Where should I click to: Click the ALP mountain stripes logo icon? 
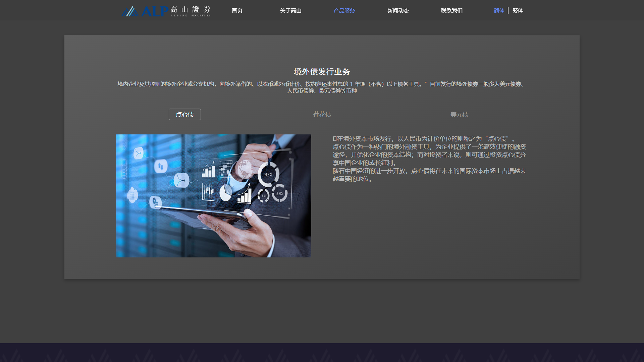pyautogui.click(x=130, y=11)
